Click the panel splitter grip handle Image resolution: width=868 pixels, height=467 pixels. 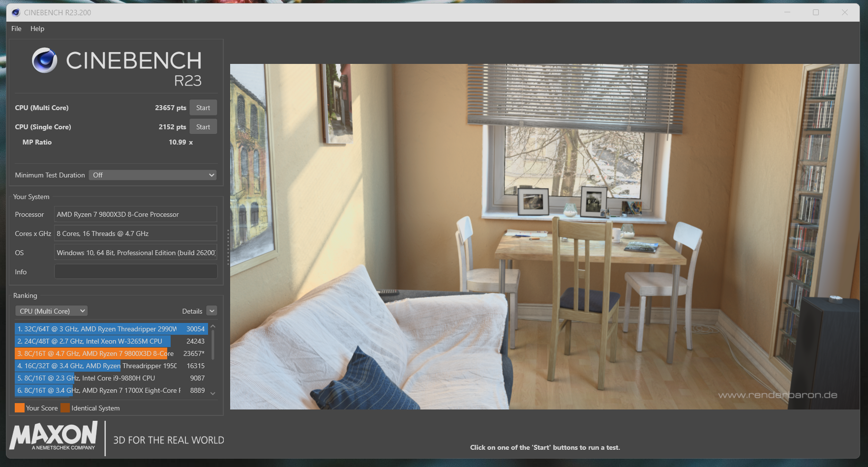[x=228, y=247]
